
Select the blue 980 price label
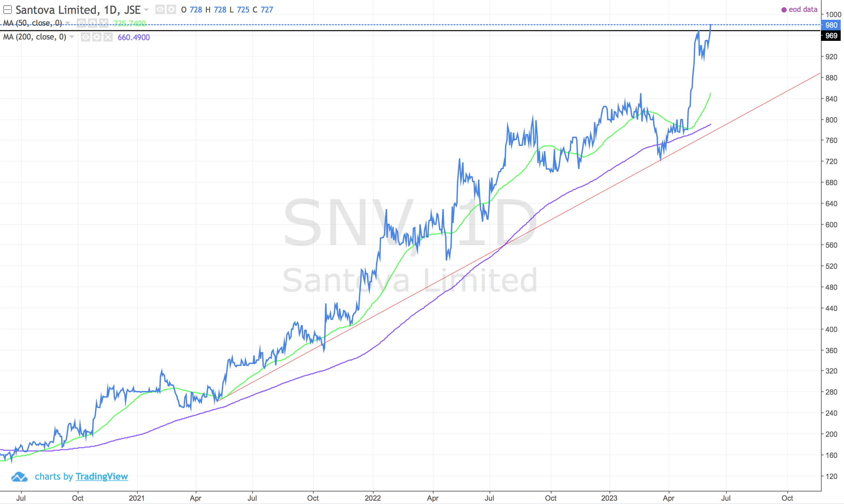tap(831, 25)
